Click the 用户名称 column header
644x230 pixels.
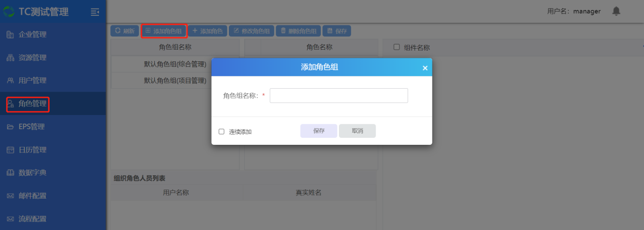point(176,193)
